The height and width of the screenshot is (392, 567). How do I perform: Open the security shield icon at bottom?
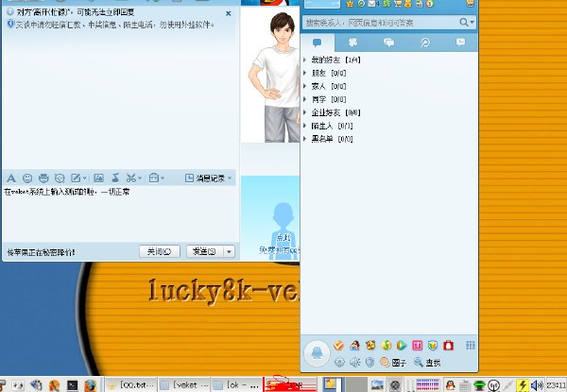click(x=369, y=362)
